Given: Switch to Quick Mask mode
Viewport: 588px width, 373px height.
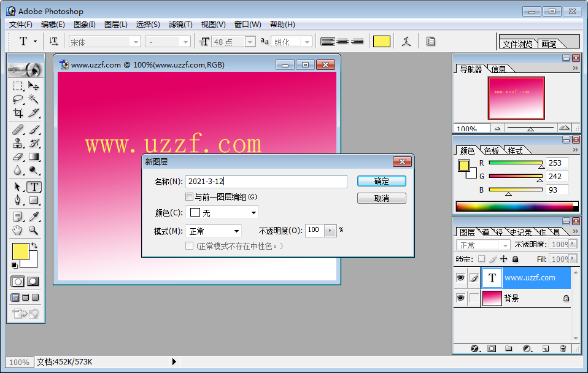Looking at the screenshot, I should [x=33, y=282].
